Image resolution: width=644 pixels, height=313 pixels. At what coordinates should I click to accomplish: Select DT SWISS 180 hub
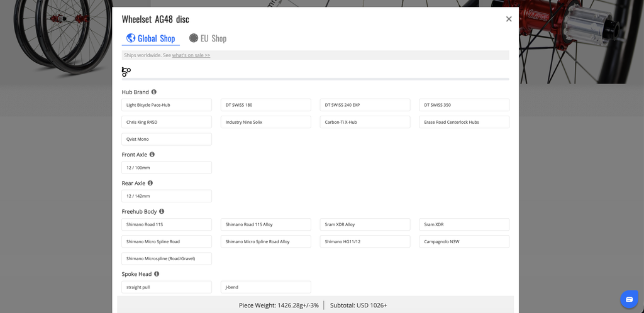click(x=266, y=105)
